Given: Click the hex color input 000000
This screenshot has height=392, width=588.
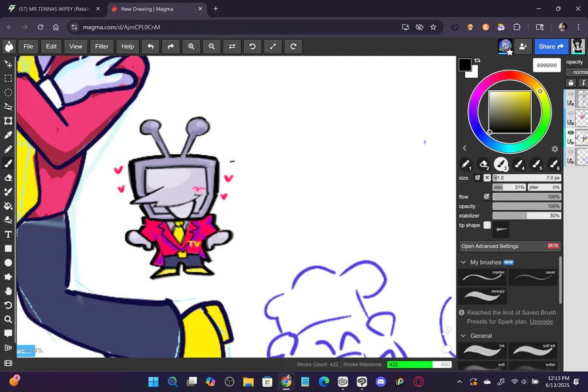Looking at the screenshot, I should tap(547, 65).
